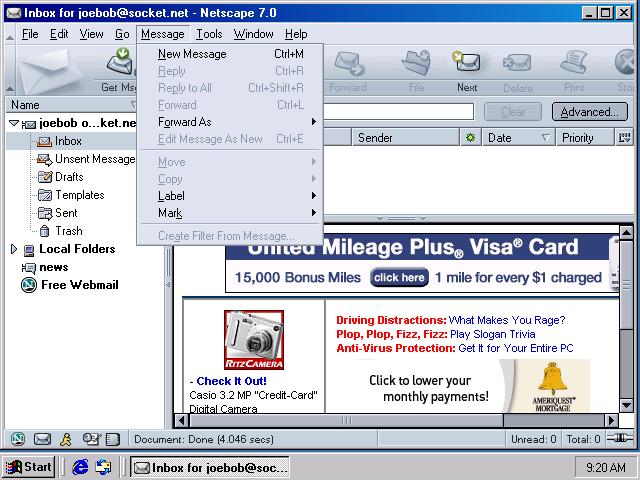Collapse the folder pane with the splitter grippy
This screenshot has width=640, height=480.
(x=168, y=284)
